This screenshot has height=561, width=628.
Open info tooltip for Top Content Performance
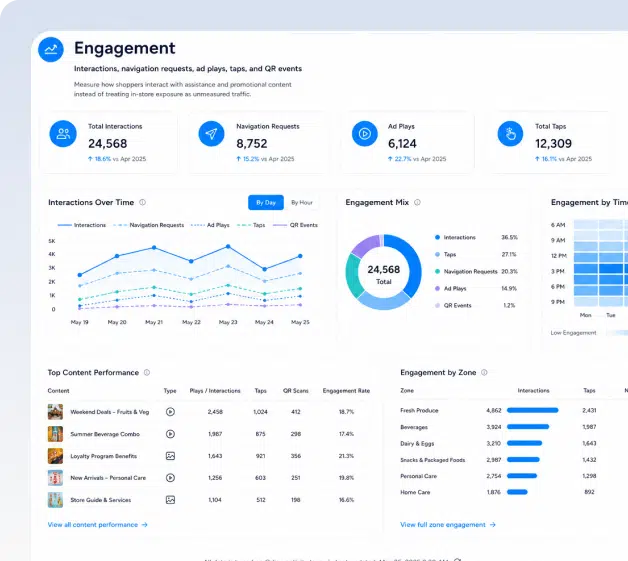click(x=147, y=372)
